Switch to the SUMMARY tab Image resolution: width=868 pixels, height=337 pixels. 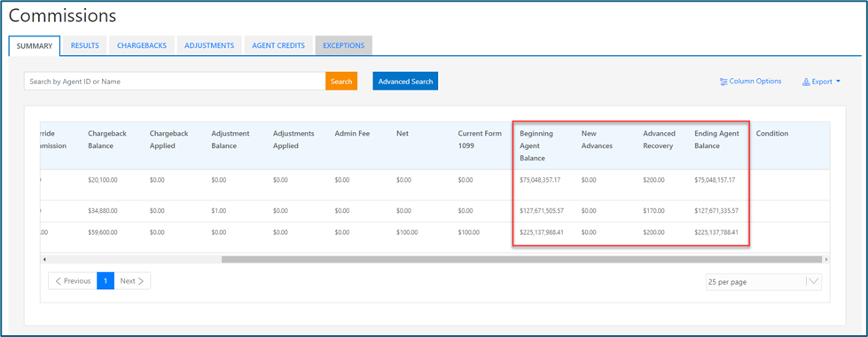coord(35,46)
